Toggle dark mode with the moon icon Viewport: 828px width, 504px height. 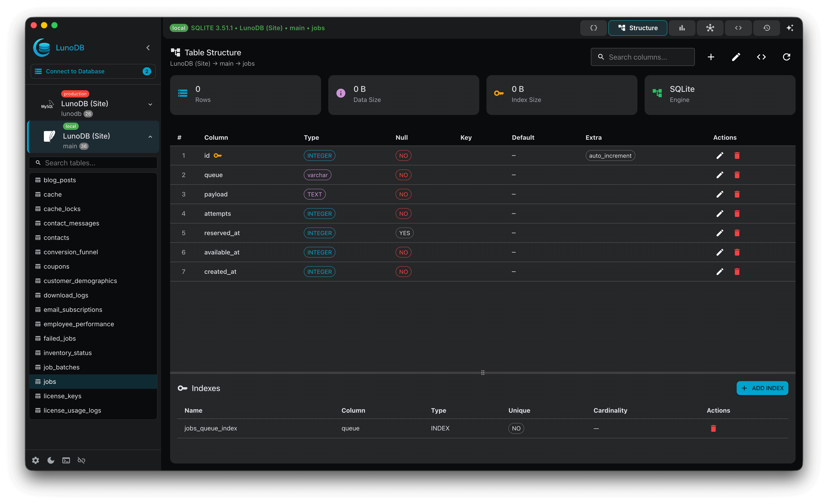pyautogui.click(x=51, y=460)
